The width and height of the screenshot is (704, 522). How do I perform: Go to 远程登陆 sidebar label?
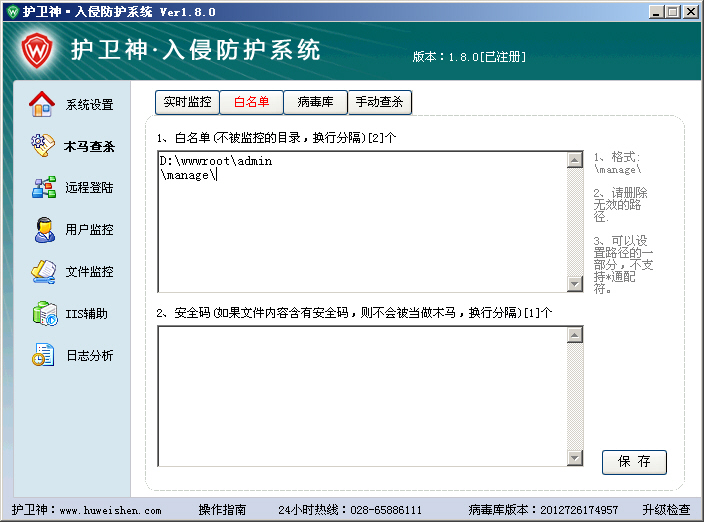click(x=89, y=188)
